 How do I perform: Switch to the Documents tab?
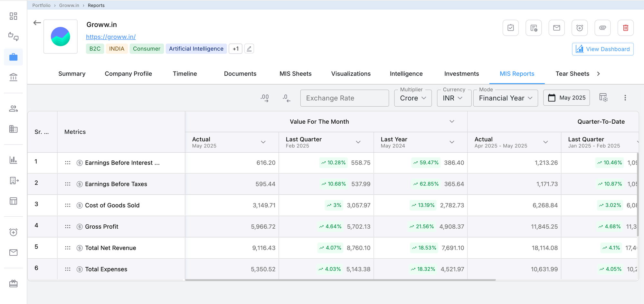point(240,74)
